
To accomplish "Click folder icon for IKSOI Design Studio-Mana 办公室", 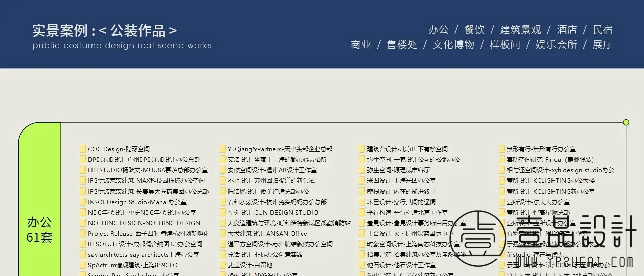I will point(83,202).
